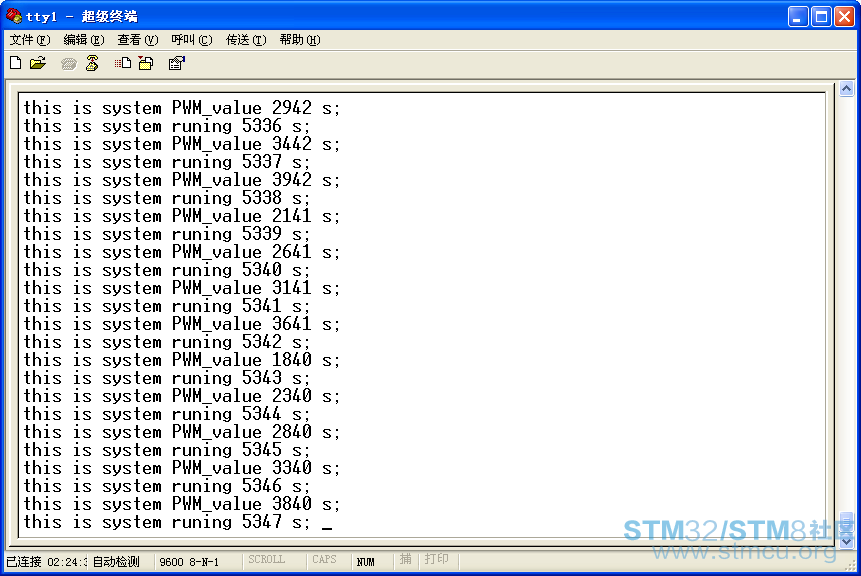Click the line 'PWM_value 3641 s;'
Viewport: 861px width, 576px height.
pos(182,324)
